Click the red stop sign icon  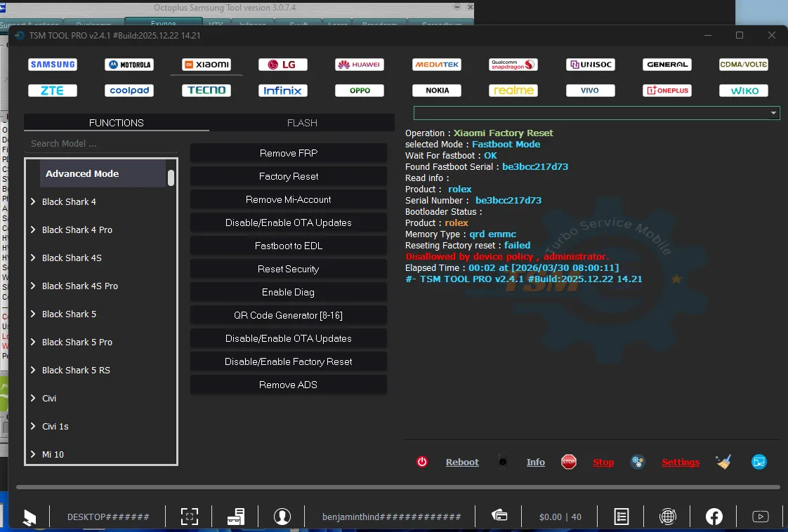pos(569,462)
